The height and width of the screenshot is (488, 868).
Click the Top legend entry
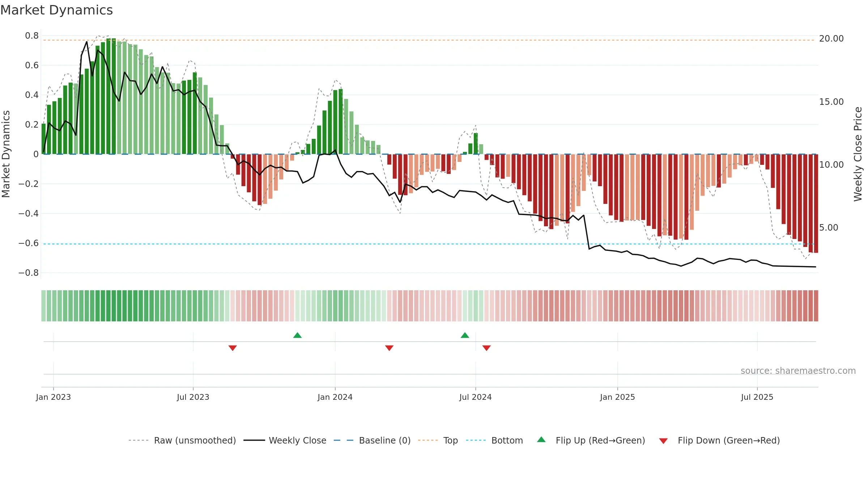438,440
